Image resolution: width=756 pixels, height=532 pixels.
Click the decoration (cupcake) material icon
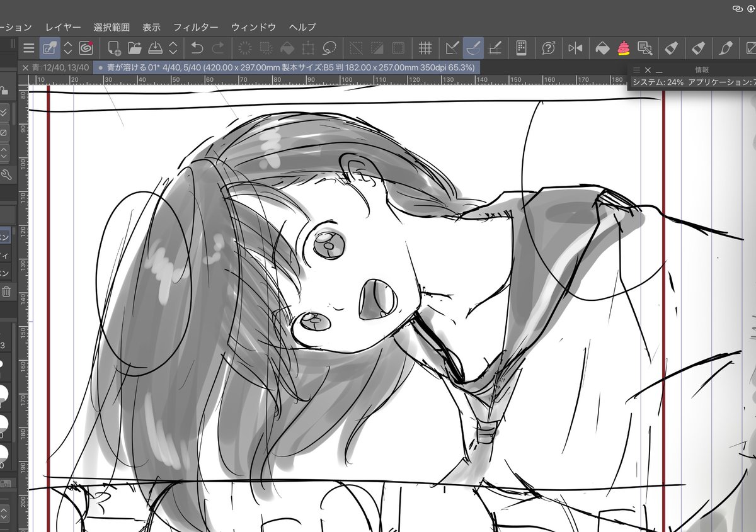[x=623, y=48]
